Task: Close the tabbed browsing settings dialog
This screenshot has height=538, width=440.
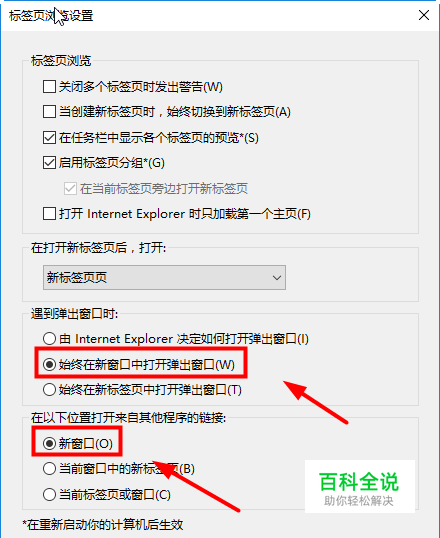Action: click(424, 15)
